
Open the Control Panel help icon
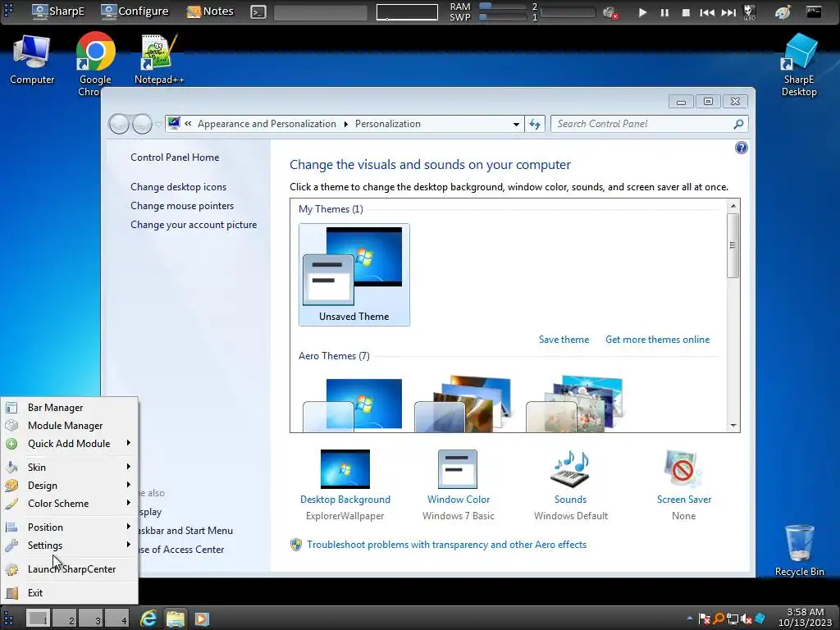pos(741,148)
